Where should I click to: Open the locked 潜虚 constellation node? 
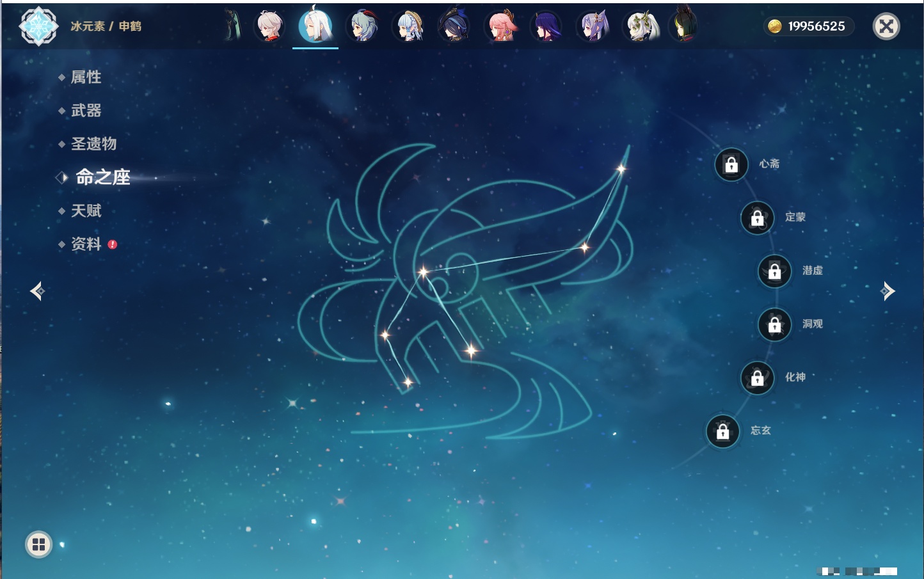(775, 271)
